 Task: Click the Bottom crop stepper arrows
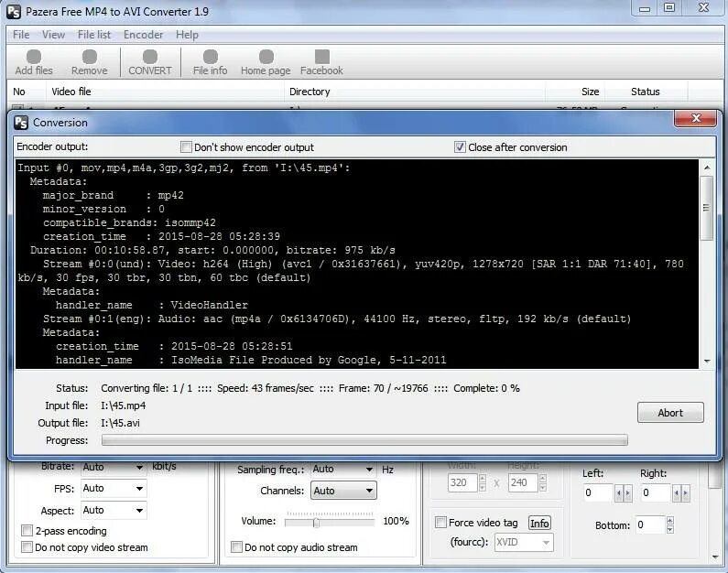[x=670, y=524]
